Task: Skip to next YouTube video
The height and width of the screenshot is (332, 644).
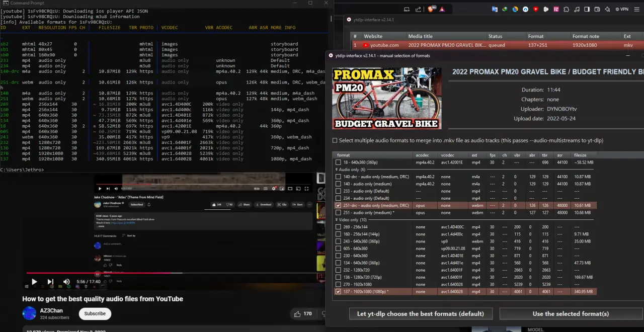Action: pos(50,282)
